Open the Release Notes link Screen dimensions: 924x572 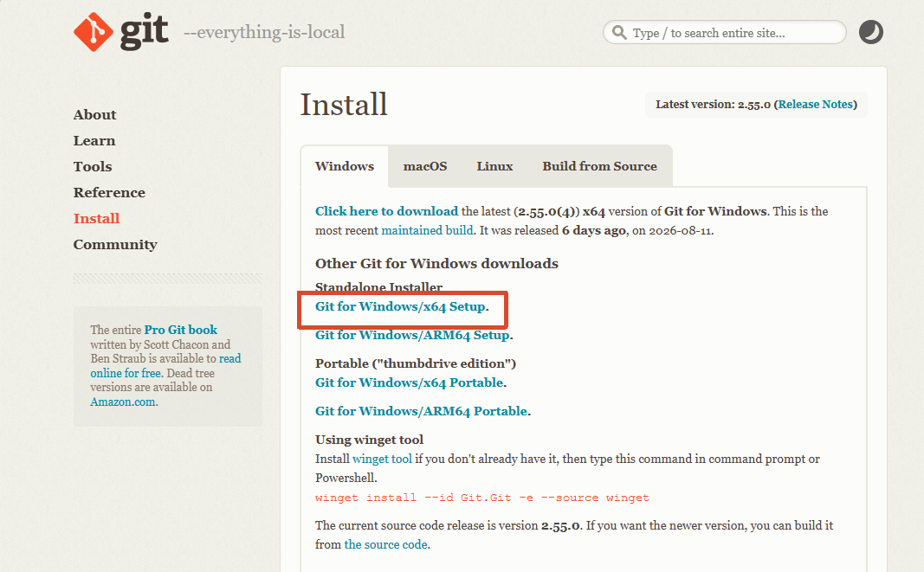click(x=816, y=104)
